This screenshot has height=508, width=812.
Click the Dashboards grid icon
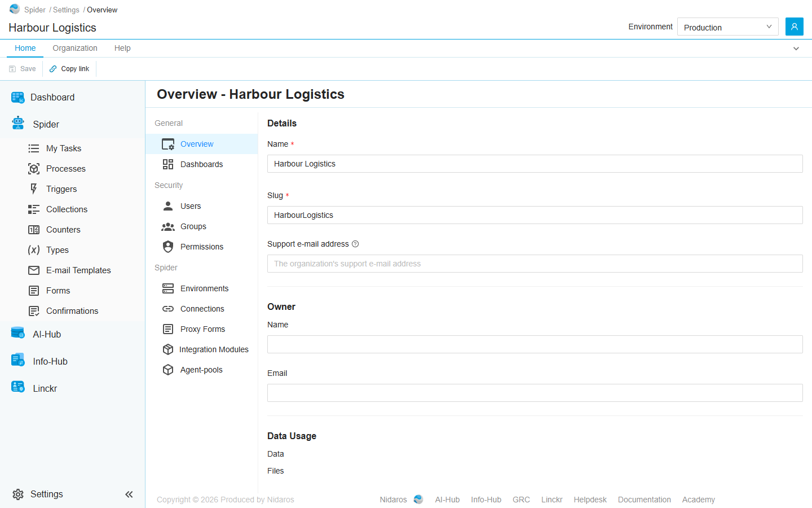pos(168,164)
